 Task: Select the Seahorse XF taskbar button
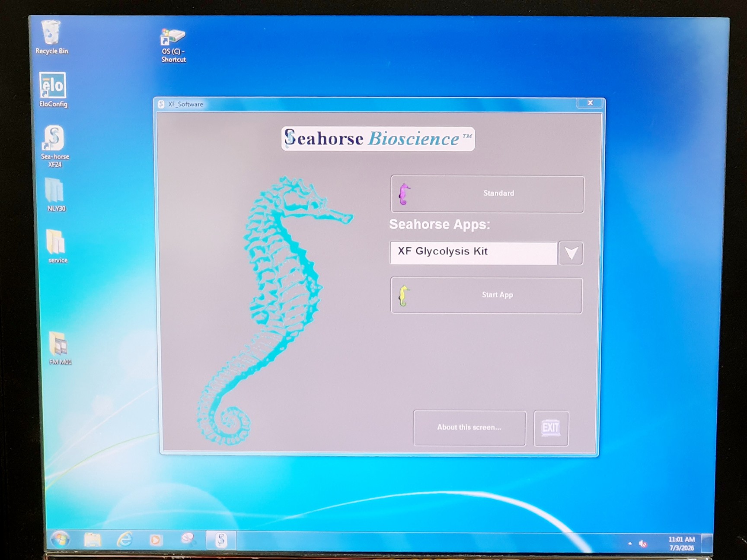click(221, 540)
